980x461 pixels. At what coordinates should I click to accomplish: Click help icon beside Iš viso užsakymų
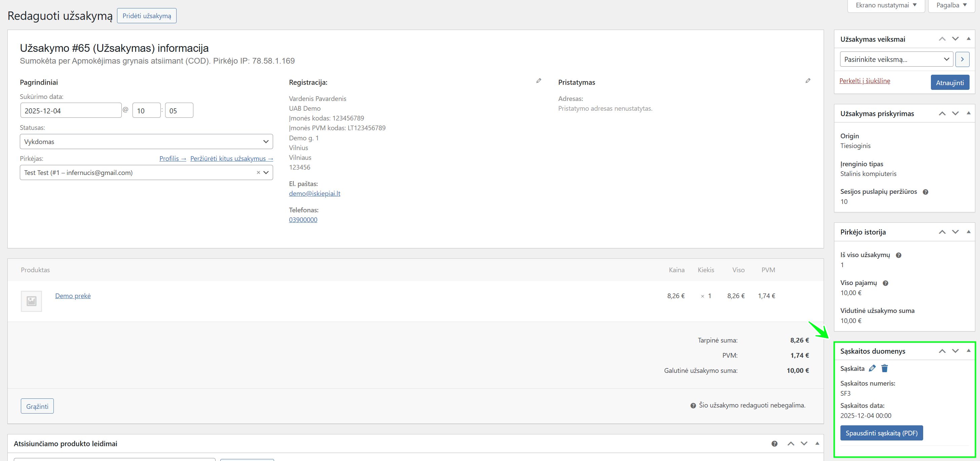pyautogui.click(x=899, y=255)
